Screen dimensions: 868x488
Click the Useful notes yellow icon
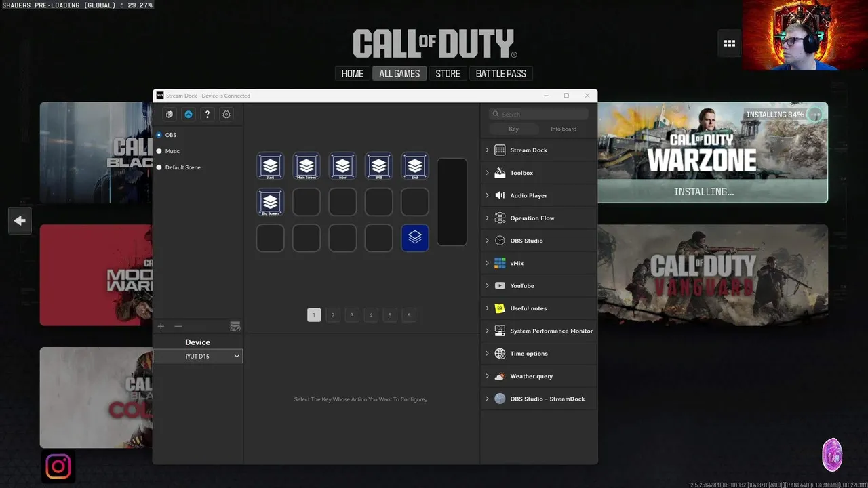point(500,308)
